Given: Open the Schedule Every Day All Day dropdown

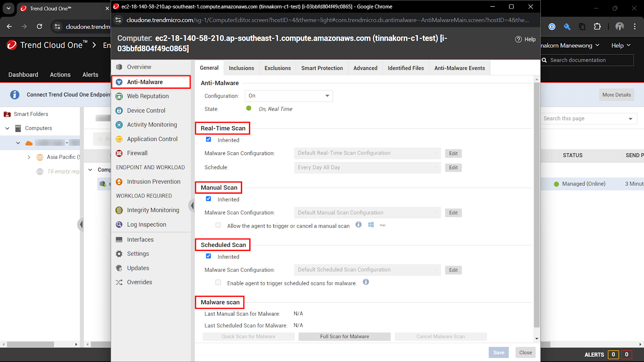Looking at the screenshot, I should [367, 167].
